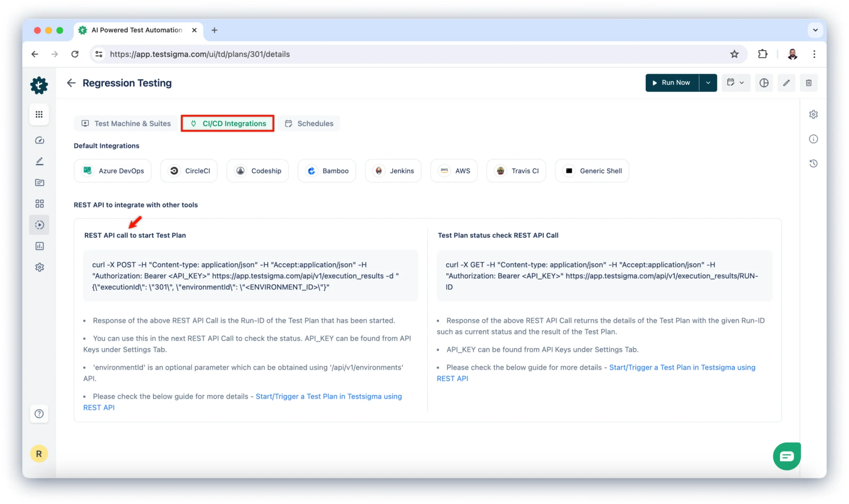The width and height of the screenshot is (849, 504).
Task: Bookmark this page with the star icon
Action: (734, 54)
